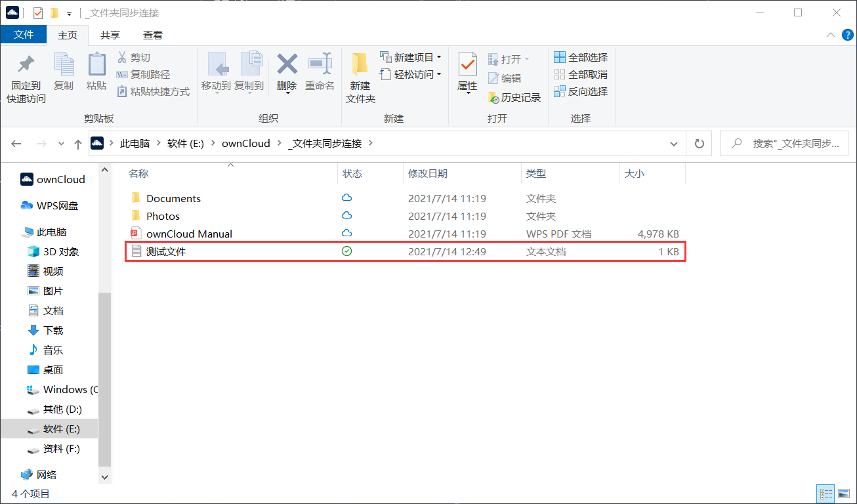The image size is (857, 504).
Task: Select 此电脑 in the navigation pane
Action: (x=45, y=232)
